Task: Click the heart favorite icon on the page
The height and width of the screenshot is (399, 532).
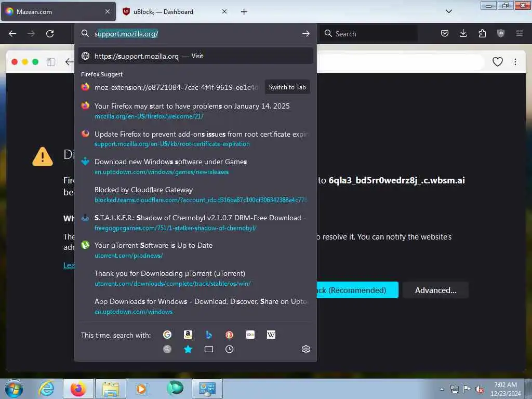Action: [497, 62]
